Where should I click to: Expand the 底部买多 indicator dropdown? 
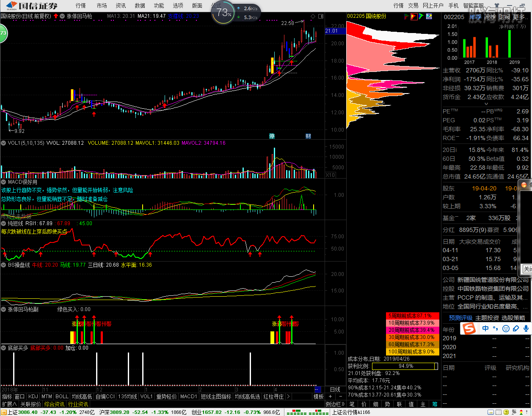[3, 348]
